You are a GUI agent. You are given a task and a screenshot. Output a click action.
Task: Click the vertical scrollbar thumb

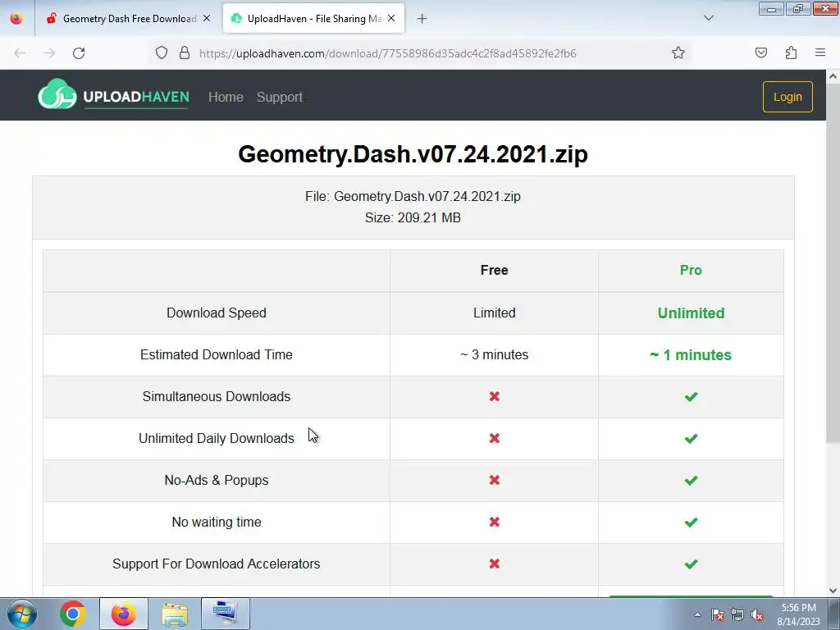833,263
